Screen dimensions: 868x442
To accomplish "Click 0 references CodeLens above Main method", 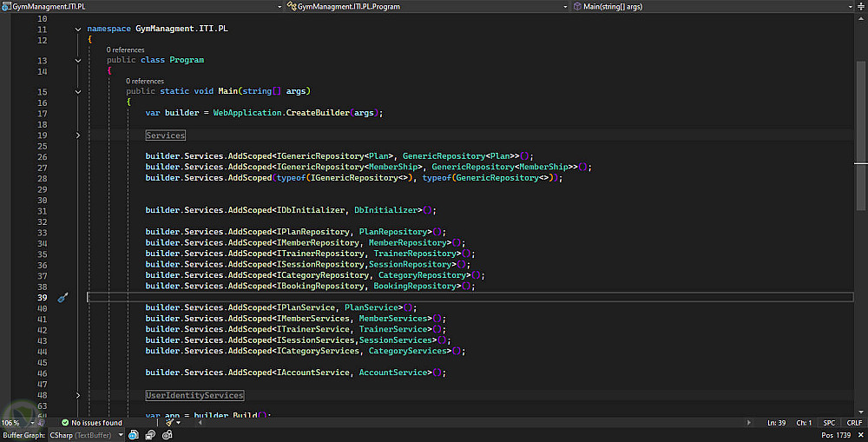I will click(144, 81).
